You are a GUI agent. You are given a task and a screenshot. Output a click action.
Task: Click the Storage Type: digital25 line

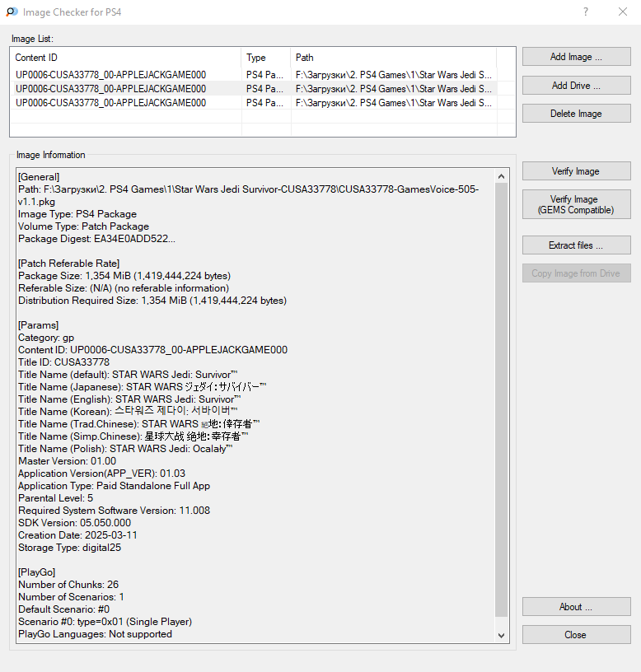tap(69, 548)
